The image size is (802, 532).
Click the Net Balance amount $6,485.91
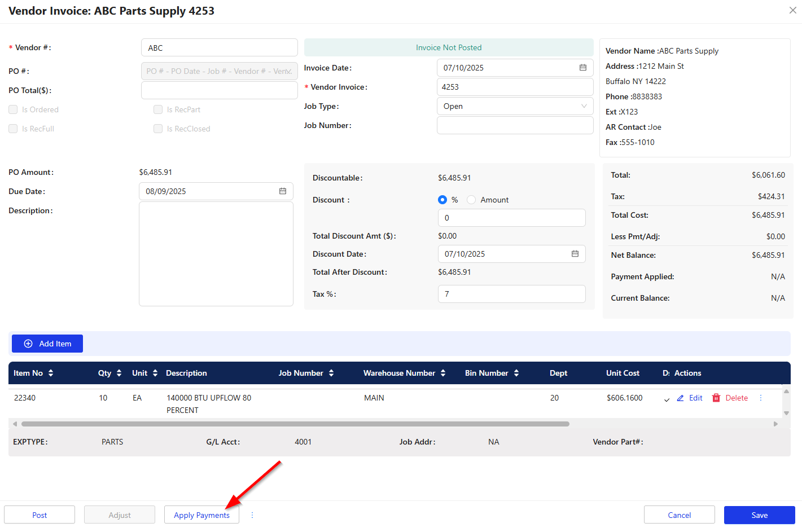[768, 255]
